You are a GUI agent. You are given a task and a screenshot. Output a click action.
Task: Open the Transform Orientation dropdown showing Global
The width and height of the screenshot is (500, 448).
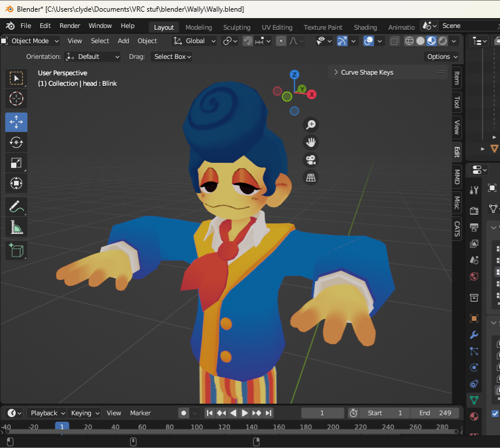[x=194, y=41]
